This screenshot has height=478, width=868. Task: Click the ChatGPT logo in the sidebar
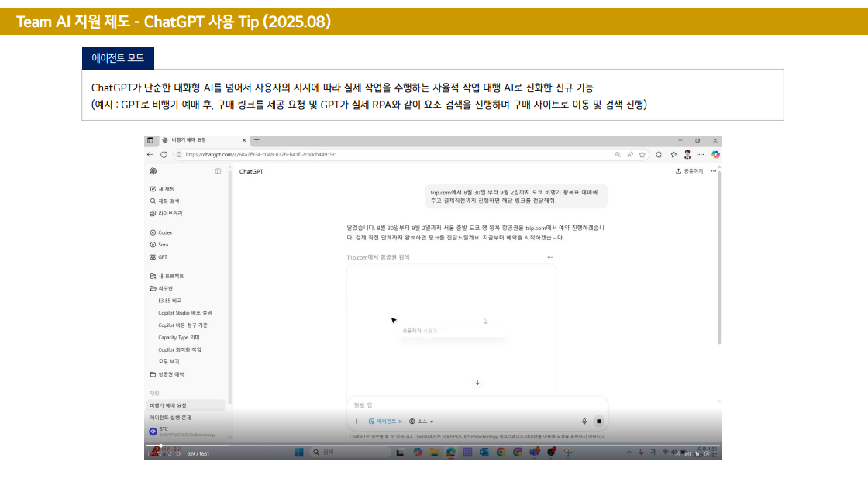click(x=153, y=171)
